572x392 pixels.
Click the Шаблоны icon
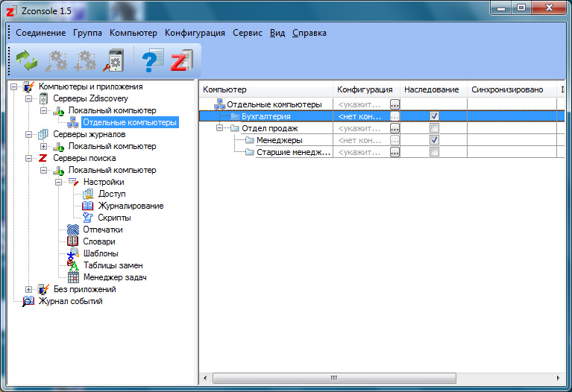click(x=73, y=253)
